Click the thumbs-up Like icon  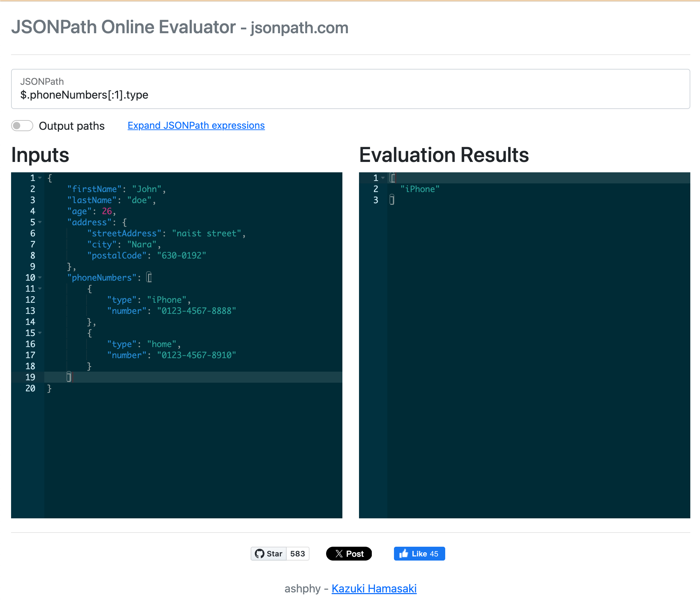403,554
